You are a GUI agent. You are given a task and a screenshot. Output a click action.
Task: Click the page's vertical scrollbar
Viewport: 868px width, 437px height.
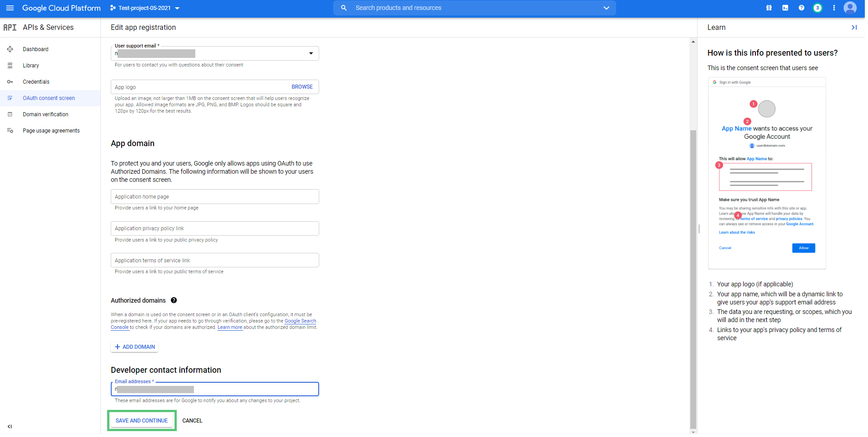pos(693,271)
